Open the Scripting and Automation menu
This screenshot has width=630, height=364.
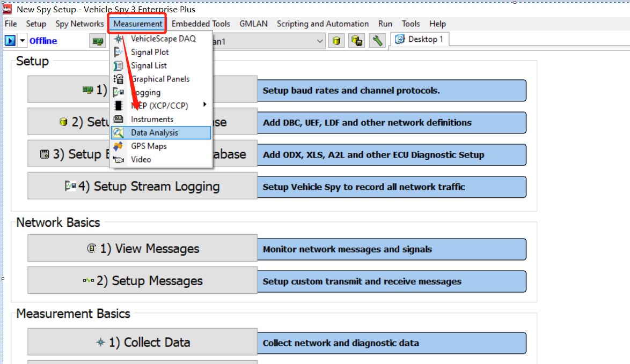pos(323,24)
